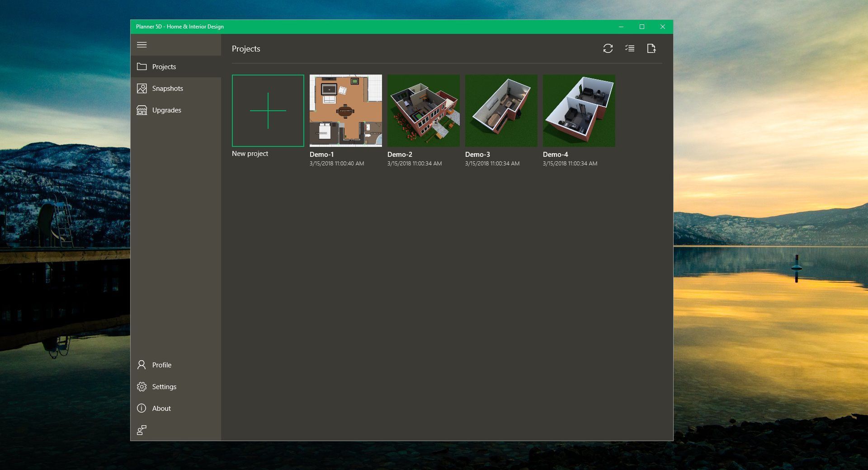
Task: Open the Demo-3 project thumbnail
Action: tap(501, 111)
